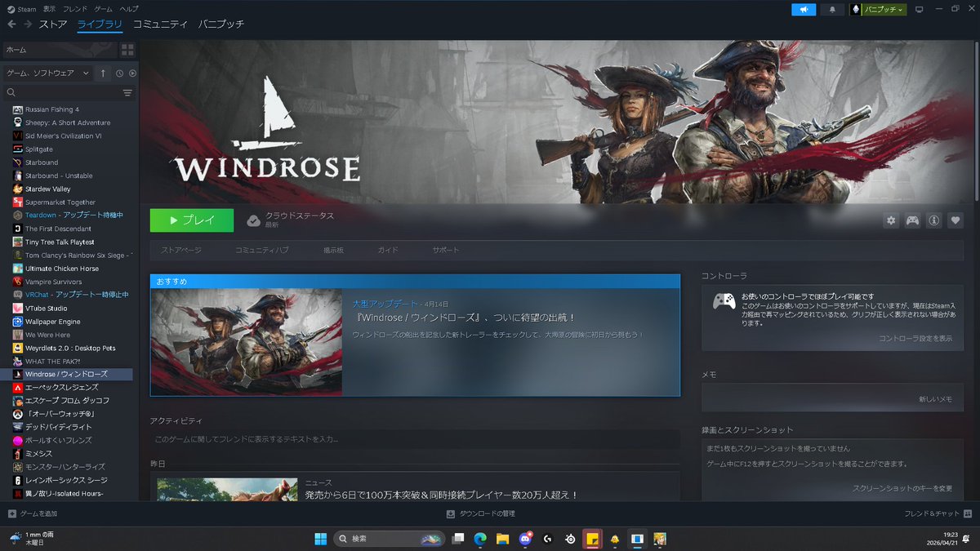Open the ストアページ link

point(181,250)
